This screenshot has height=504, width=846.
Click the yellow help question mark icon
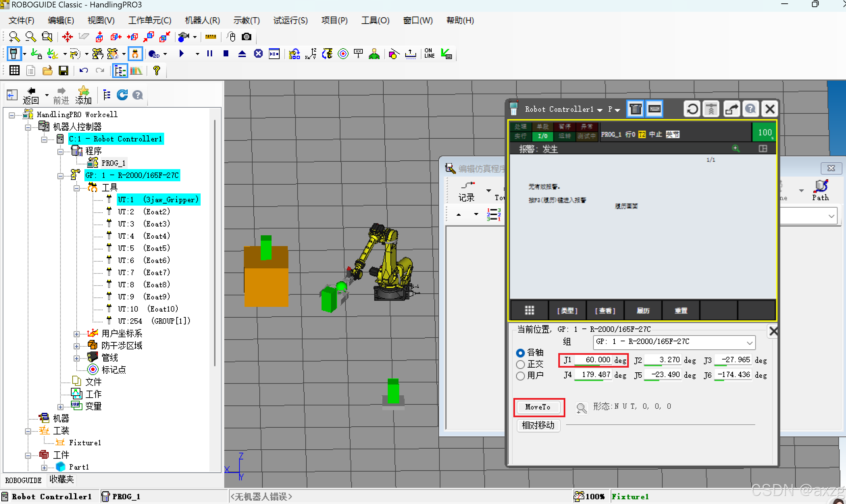coord(156,71)
